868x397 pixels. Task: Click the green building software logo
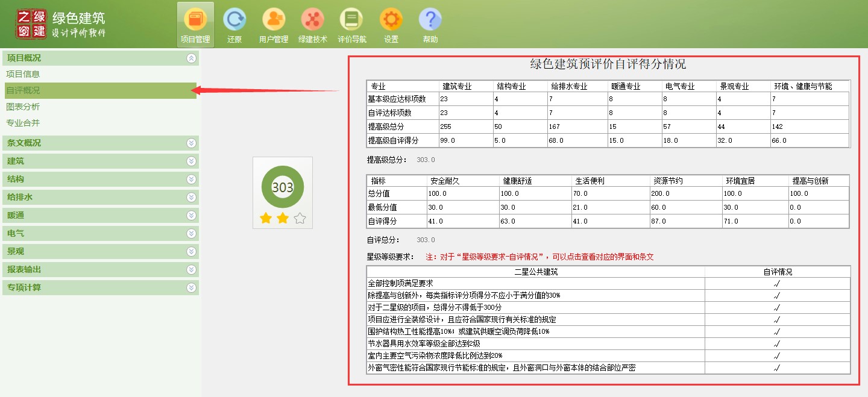coord(60,24)
